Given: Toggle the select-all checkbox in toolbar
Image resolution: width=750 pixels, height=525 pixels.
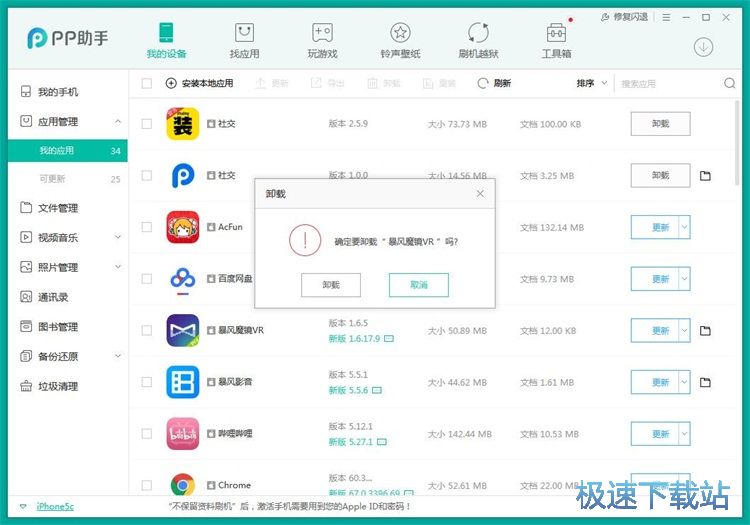Looking at the screenshot, I should point(147,83).
